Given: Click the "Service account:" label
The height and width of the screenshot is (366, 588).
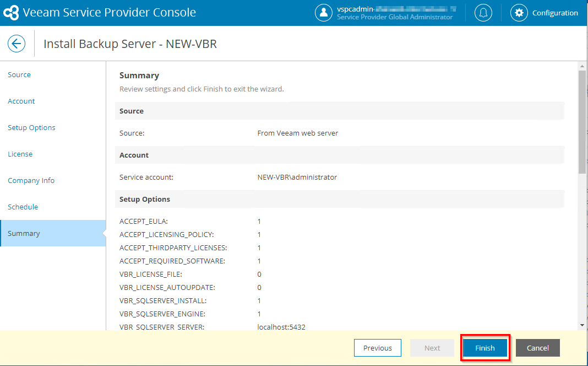Looking at the screenshot, I should pos(146,177).
